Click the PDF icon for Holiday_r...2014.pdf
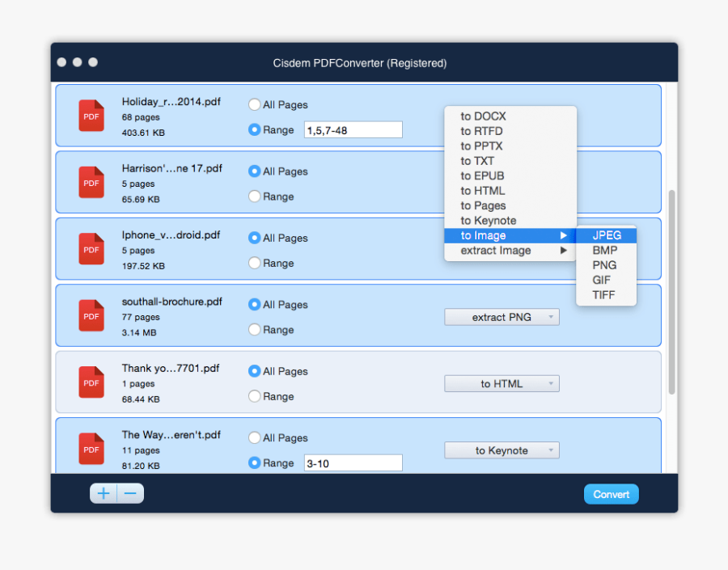Viewport: 728px width, 570px height. click(x=91, y=116)
